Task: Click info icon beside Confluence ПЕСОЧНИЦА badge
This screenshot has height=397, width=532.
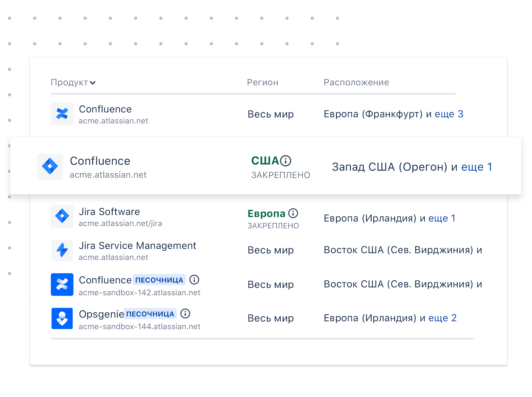Action: point(194,280)
